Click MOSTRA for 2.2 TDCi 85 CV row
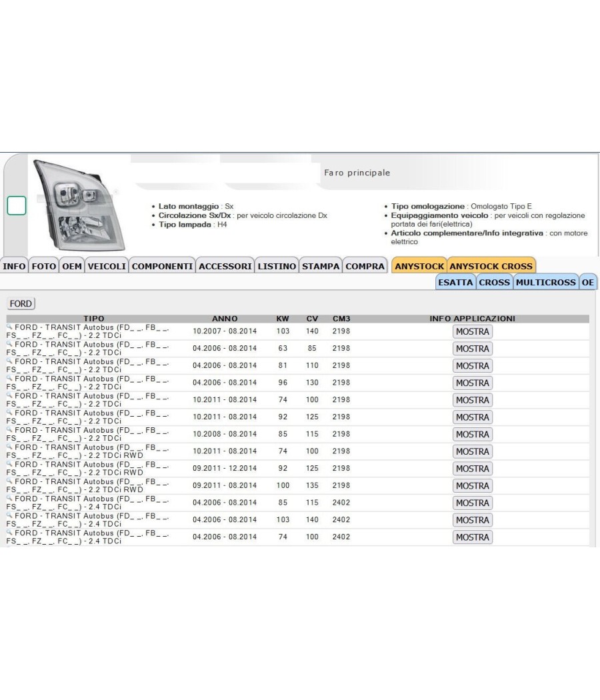This screenshot has height=700, width=600. point(472,349)
